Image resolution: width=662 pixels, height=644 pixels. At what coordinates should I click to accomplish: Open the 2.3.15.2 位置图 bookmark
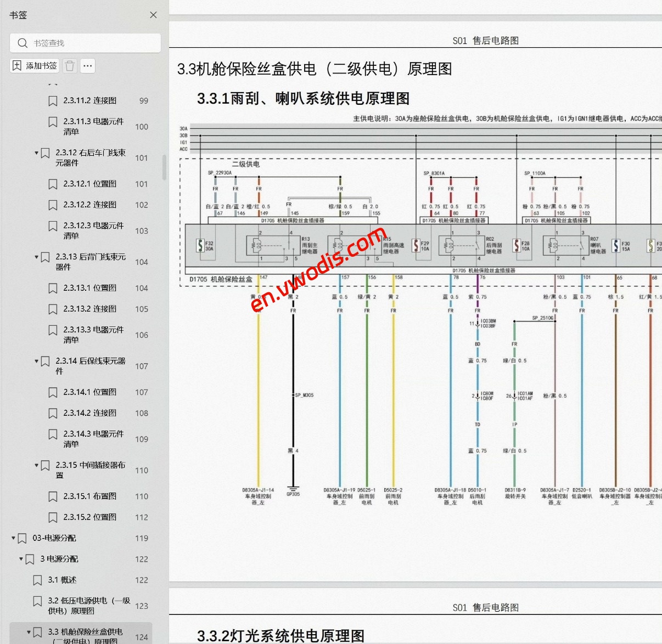(x=89, y=517)
